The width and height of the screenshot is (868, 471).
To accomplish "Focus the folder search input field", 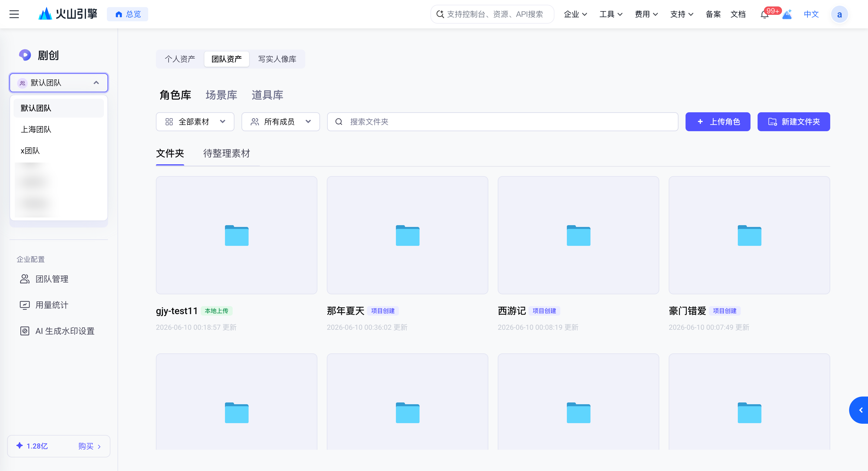I will coord(502,122).
